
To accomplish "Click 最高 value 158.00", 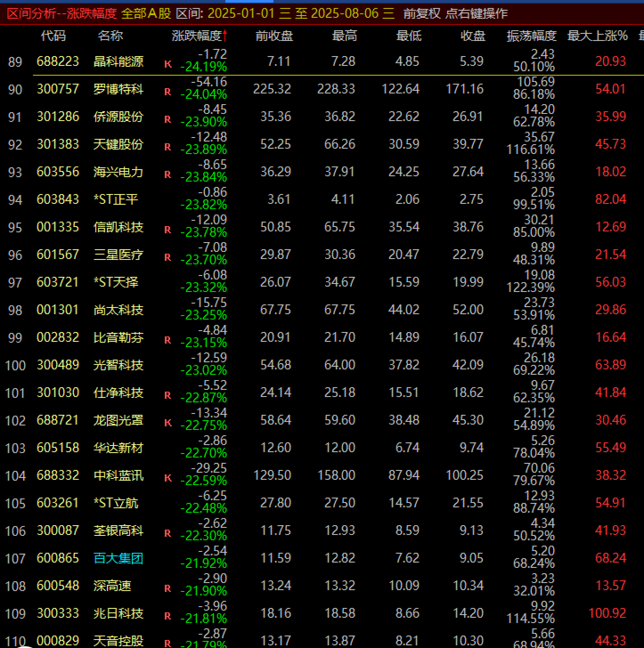I will [x=336, y=475].
